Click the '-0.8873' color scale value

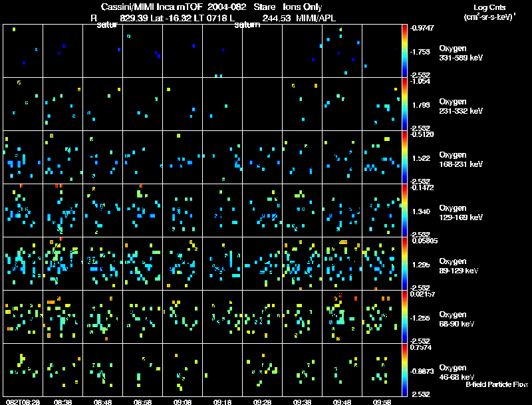point(422,371)
